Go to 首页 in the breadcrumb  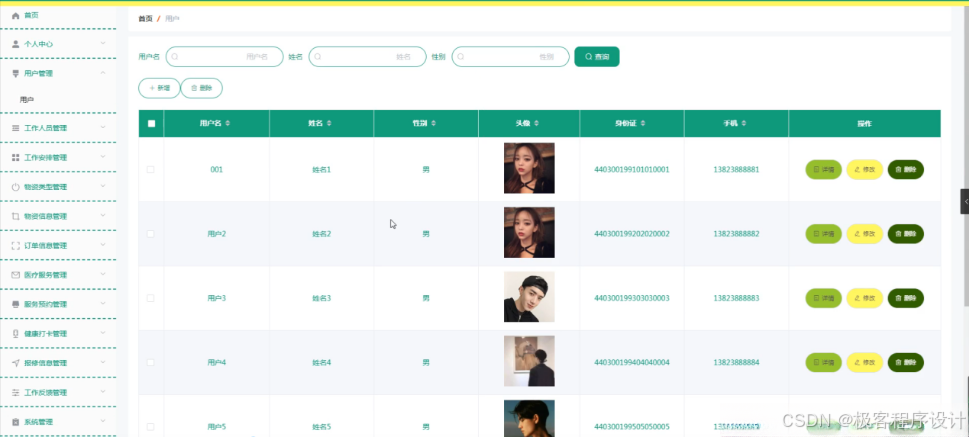[x=145, y=19]
